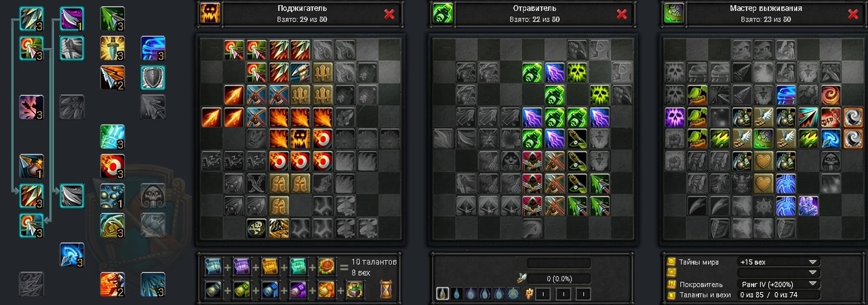Toggle the yellow icon beside Покровитель
The height and width of the screenshot is (305, 868).
coord(672,285)
